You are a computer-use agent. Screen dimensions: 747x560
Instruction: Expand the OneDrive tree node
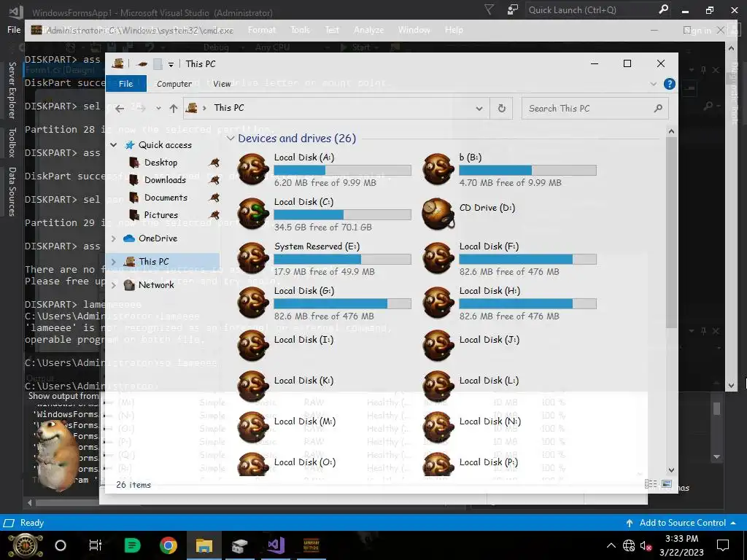click(113, 238)
